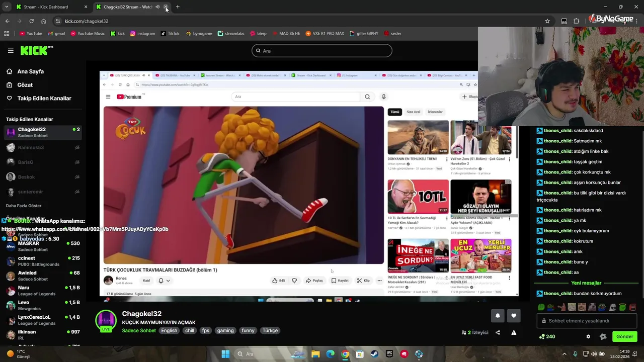
Task: Focus the Kick Ara search field
Action: coord(322,51)
